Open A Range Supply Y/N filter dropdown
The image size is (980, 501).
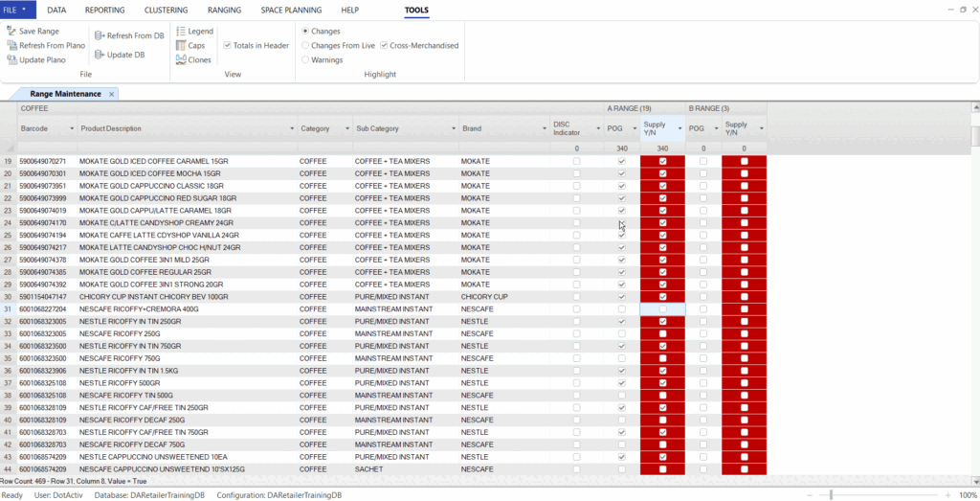[679, 129]
